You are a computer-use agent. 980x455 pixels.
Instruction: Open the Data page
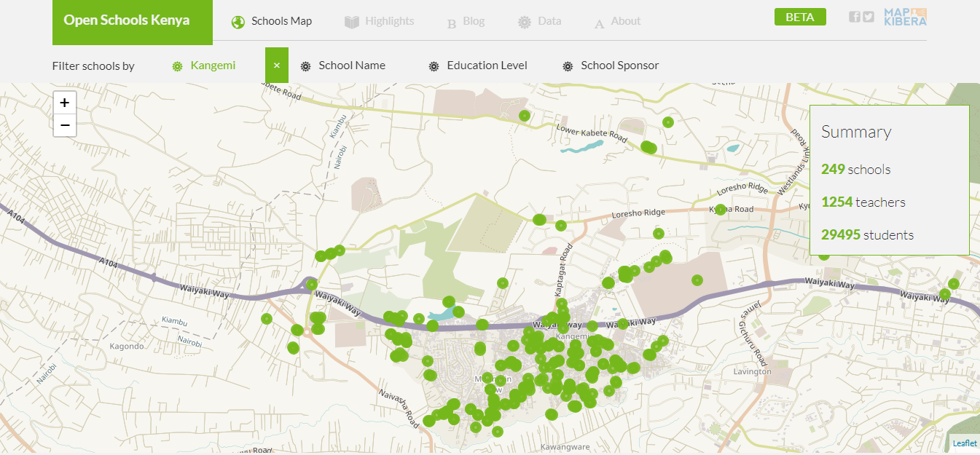(540, 21)
